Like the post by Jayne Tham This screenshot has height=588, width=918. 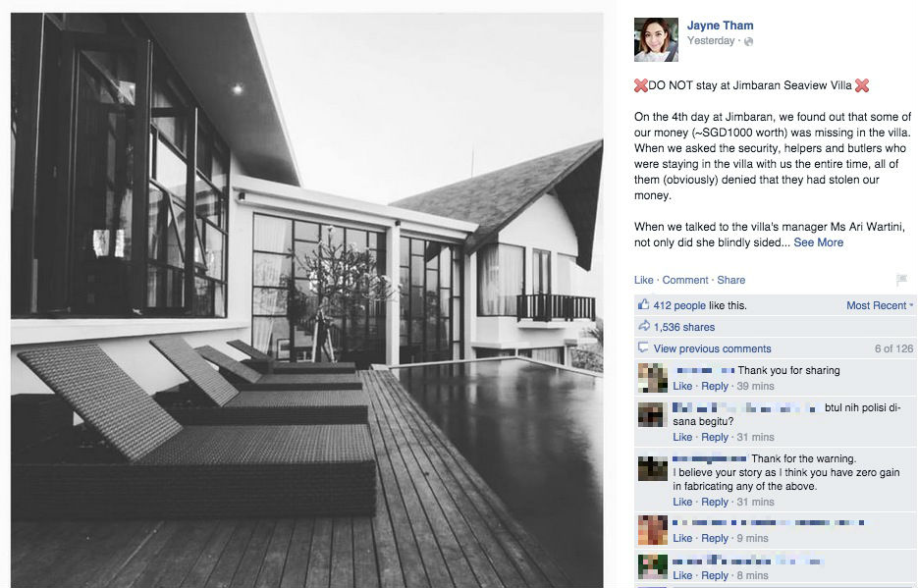pos(643,280)
